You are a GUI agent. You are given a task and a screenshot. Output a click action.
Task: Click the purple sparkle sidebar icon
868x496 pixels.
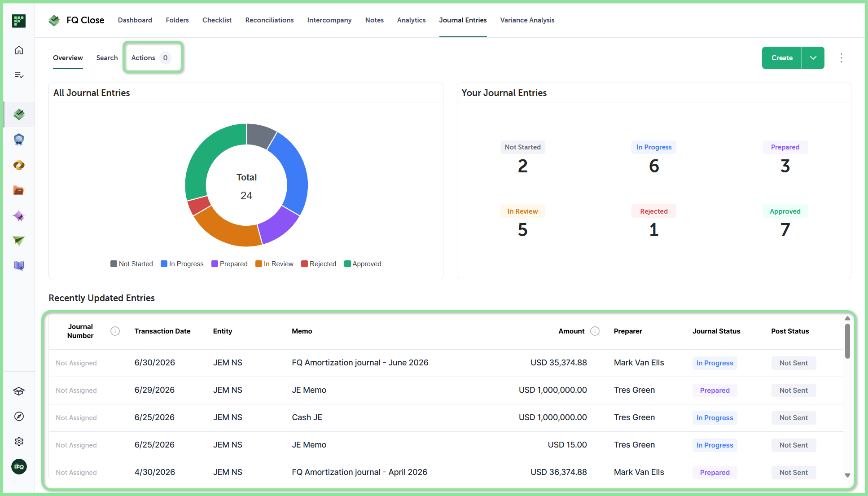pyautogui.click(x=19, y=216)
